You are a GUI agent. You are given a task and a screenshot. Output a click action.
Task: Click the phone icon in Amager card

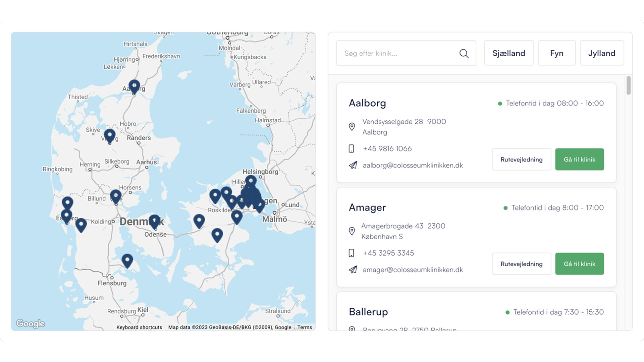pos(351,253)
